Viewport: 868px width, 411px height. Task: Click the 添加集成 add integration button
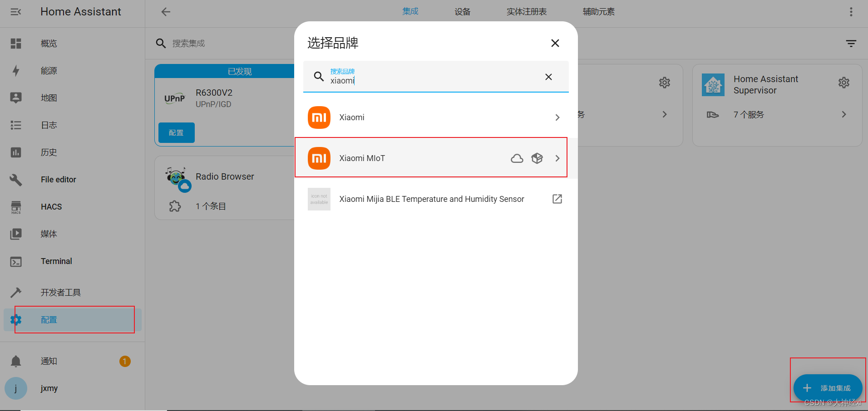tap(828, 388)
